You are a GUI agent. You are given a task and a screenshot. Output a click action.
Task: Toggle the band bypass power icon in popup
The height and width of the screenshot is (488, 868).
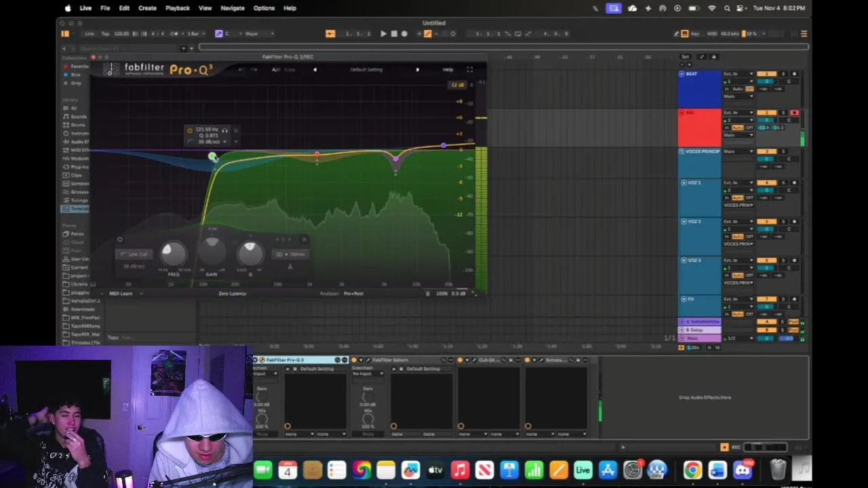point(191,129)
